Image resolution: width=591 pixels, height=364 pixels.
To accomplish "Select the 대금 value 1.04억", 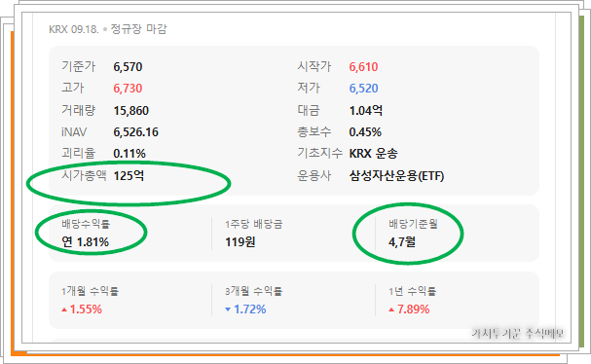I will [x=366, y=111].
